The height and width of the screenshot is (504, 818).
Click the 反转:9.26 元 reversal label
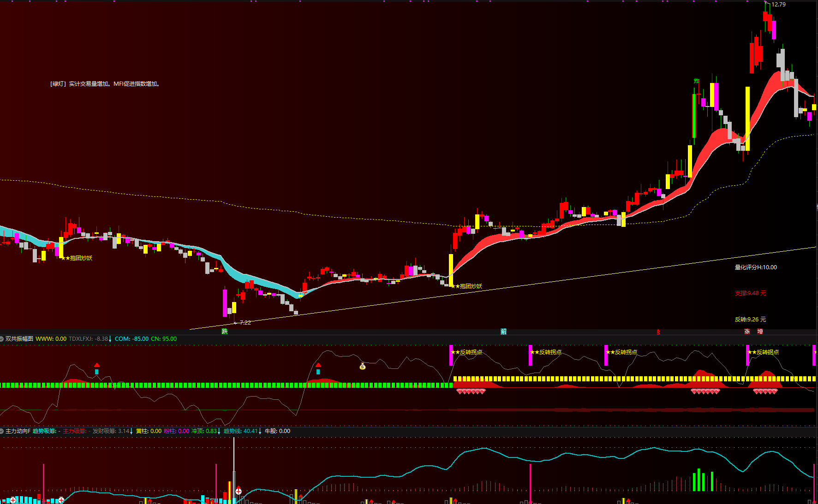pos(750,320)
